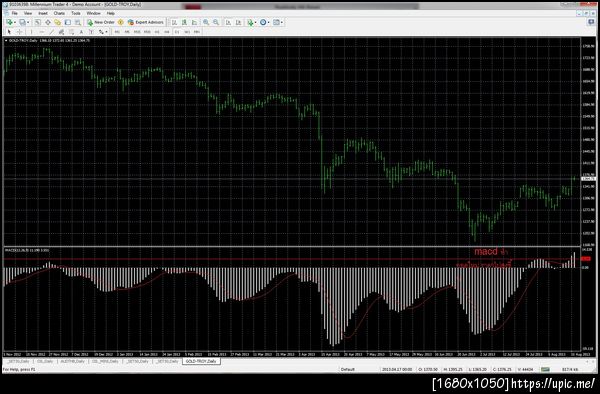Viewport: 600px width, 394px height.
Task: Enable the M1 timeframe
Action: click(x=117, y=32)
